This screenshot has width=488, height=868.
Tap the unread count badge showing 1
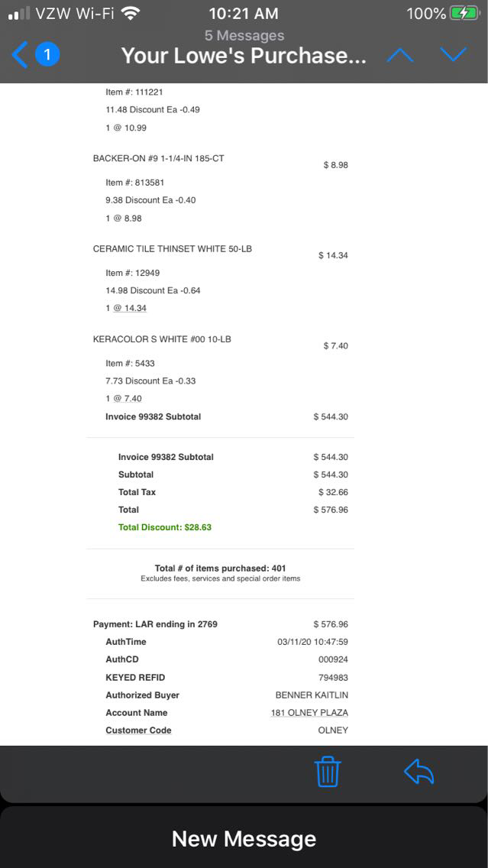pyautogui.click(x=47, y=55)
